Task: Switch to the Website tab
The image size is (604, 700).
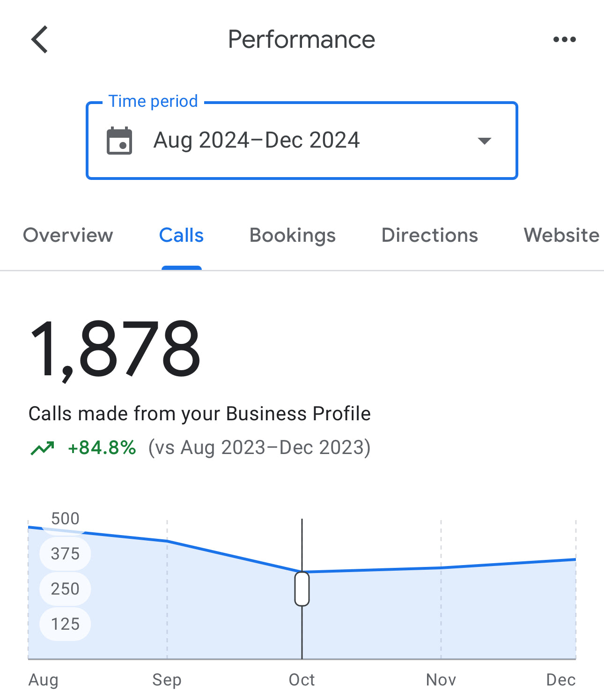Action: coord(561,235)
